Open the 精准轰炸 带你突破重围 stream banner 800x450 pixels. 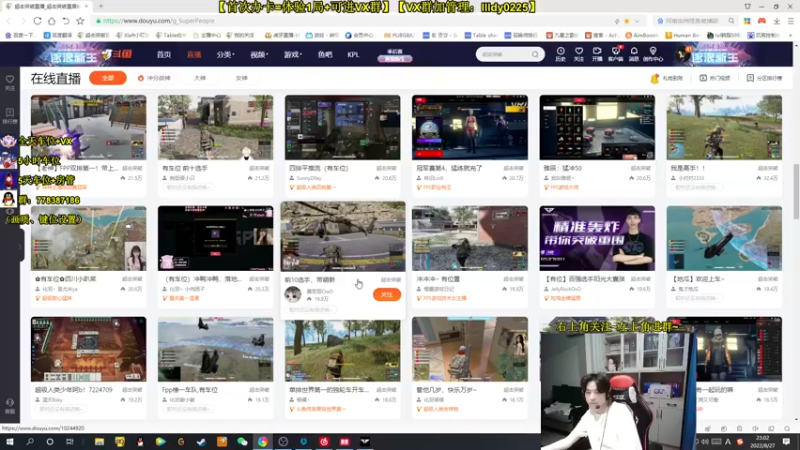tap(597, 238)
